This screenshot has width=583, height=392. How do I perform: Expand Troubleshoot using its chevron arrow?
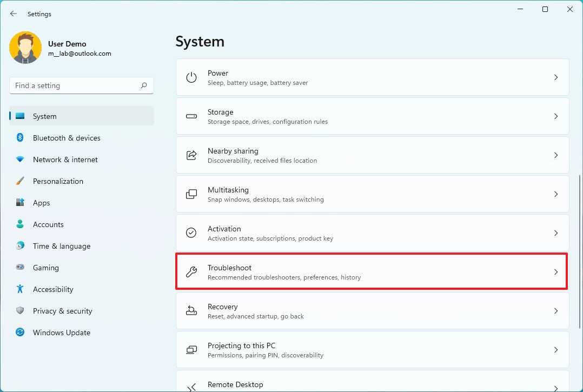[555, 272]
